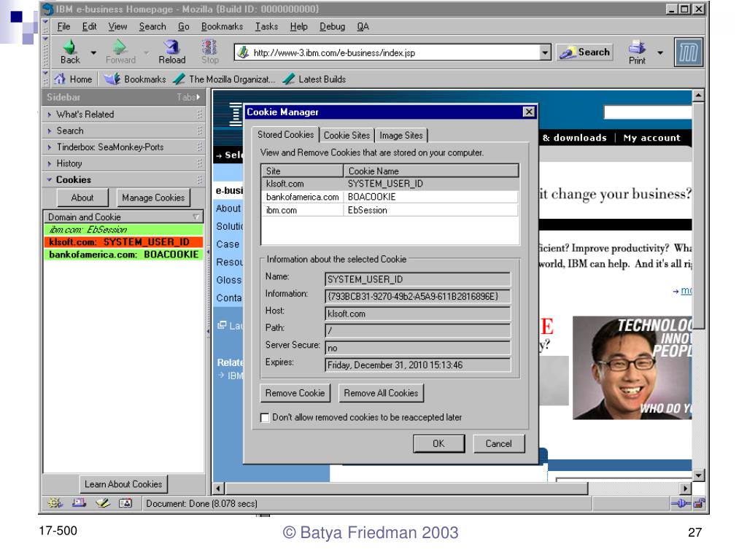The width and height of the screenshot is (747, 560).
Task: Open the View menu
Action: point(117,27)
